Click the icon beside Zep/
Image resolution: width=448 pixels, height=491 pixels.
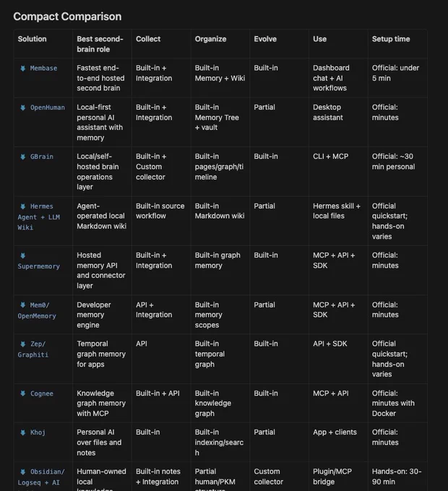23,344
